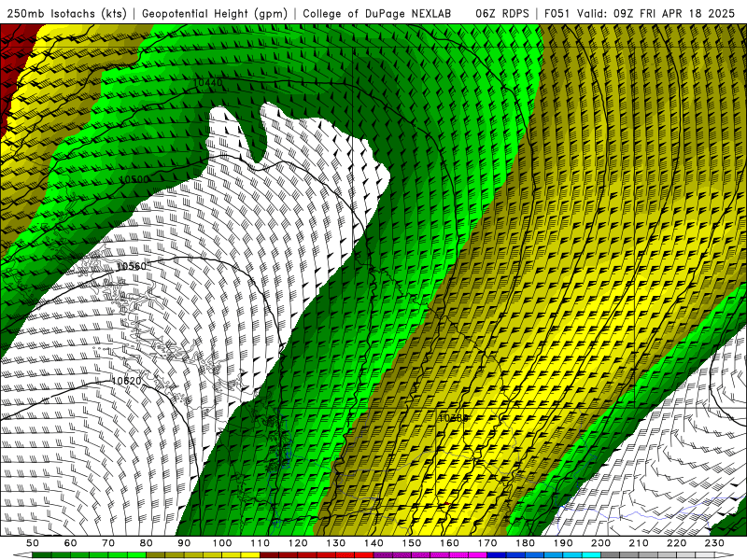Click the 110 knot legend value
The height and width of the screenshot is (560, 747).
[x=261, y=543]
